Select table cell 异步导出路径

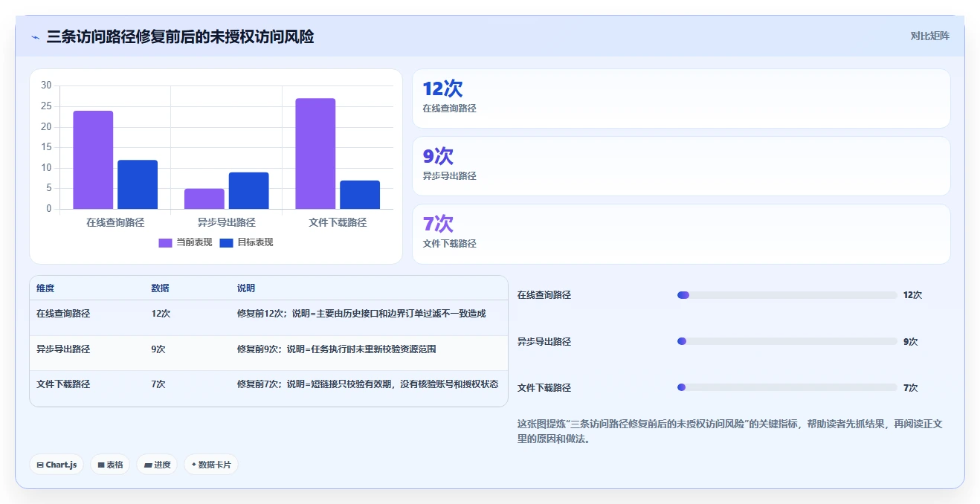click(63, 349)
